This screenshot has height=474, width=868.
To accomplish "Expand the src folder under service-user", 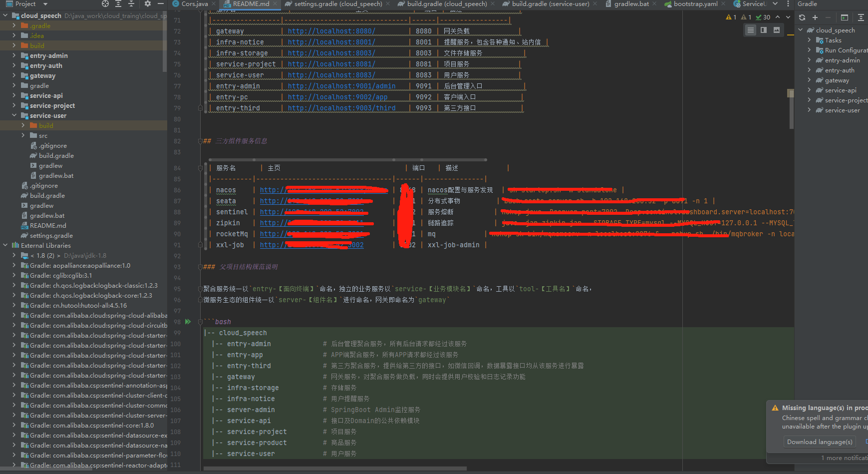I will 23,135.
